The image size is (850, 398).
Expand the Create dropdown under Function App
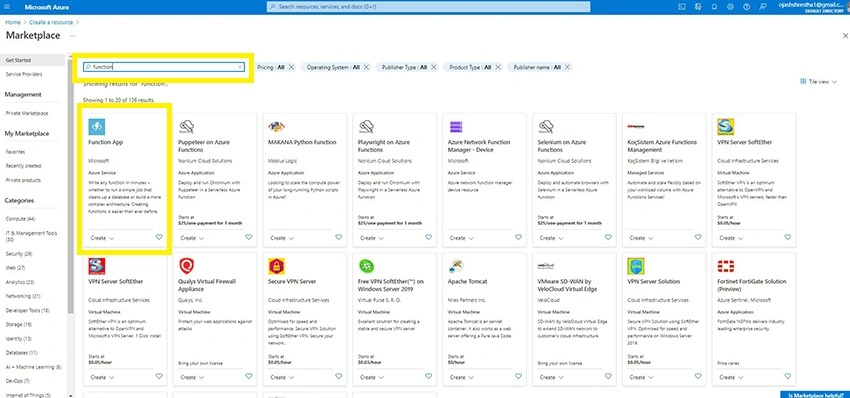[x=102, y=238]
